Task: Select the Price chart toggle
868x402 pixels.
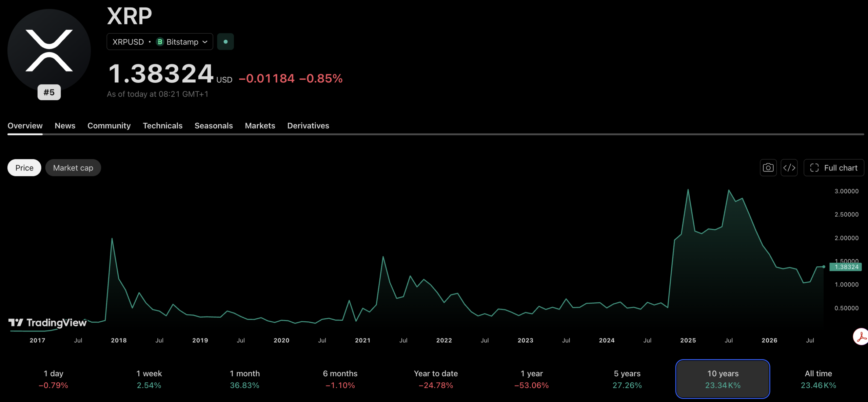Action: click(x=24, y=168)
